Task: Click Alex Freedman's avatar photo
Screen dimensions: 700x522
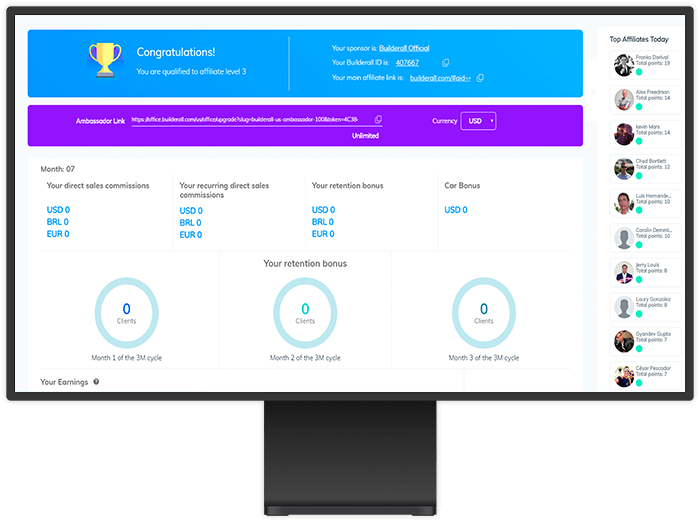Action: click(x=622, y=98)
